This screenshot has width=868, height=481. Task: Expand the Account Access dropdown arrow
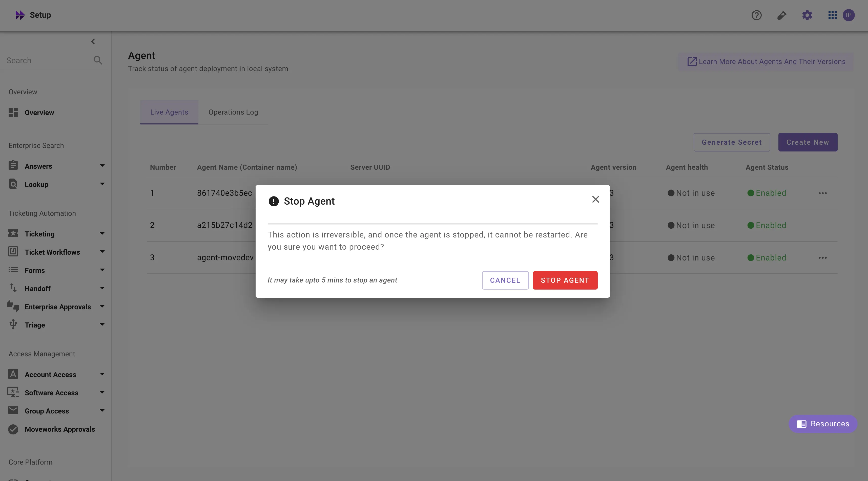pos(102,374)
